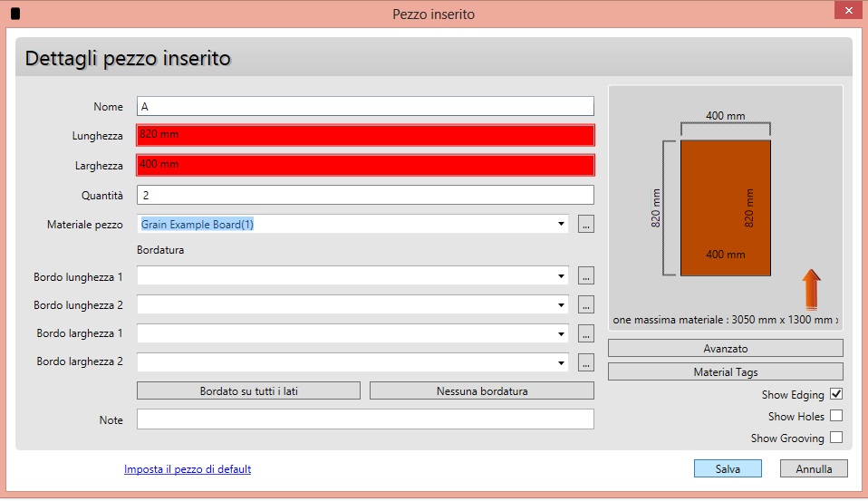
Task: Open the Avanzato options button
Action: coord(725,348)
